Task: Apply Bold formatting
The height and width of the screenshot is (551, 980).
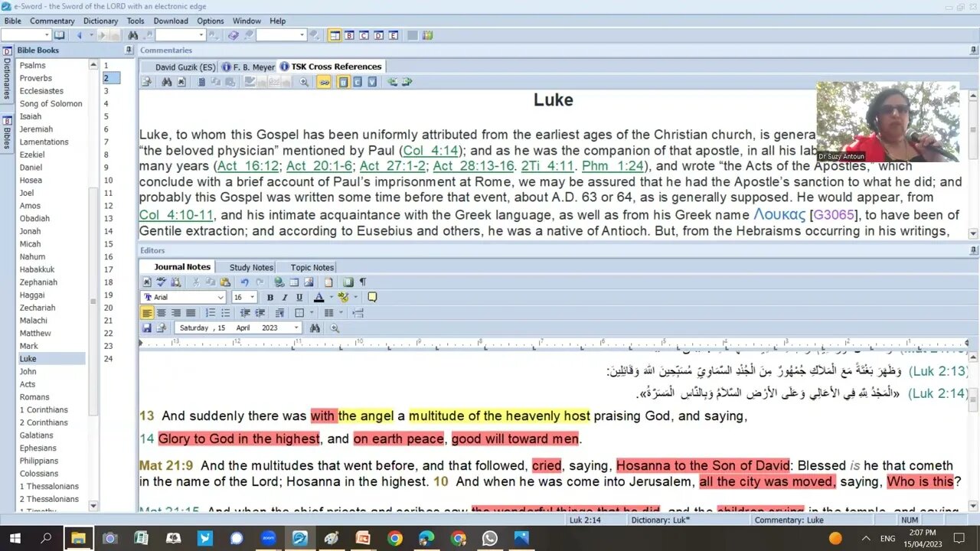Action: coord(270,298)
